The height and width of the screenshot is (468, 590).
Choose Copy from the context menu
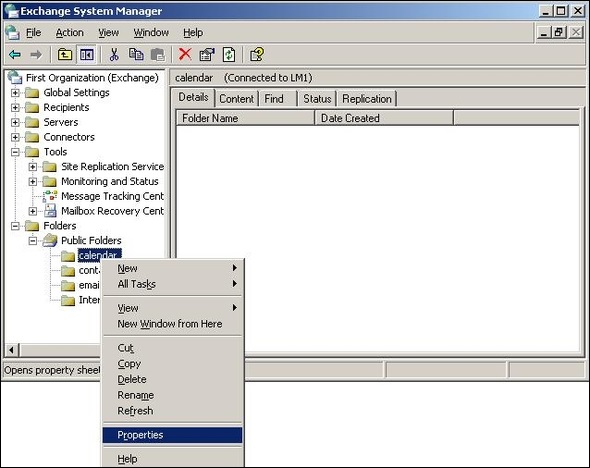(173, 364)
